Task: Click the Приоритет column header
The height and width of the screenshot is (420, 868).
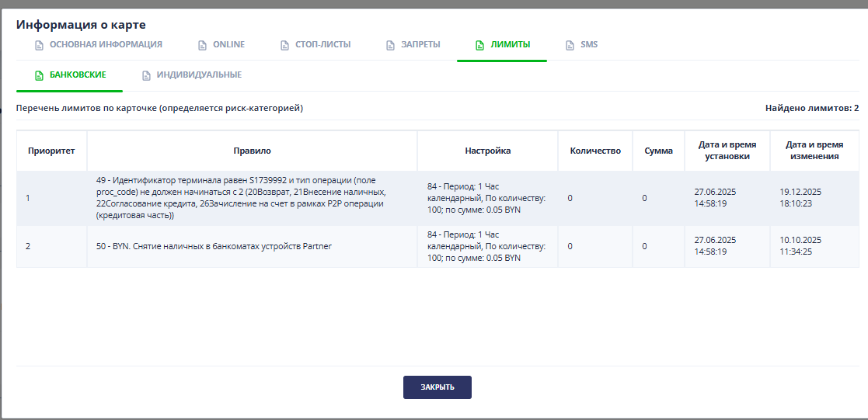Action: (x=51, y=151)
